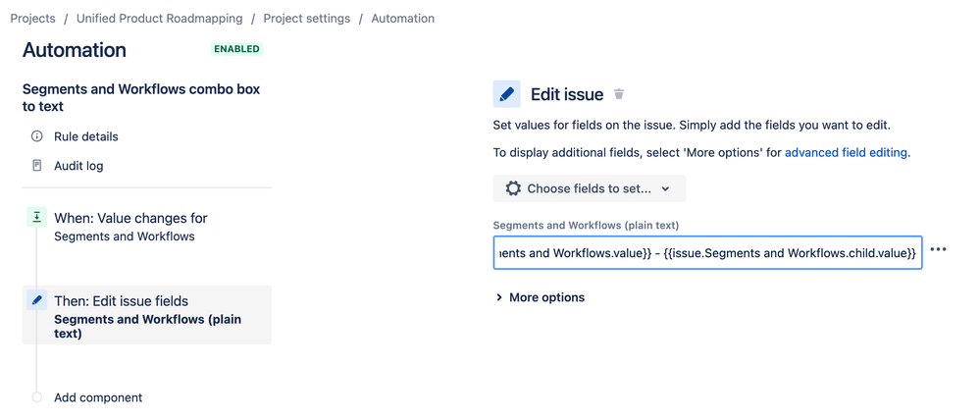Click the info icon next to Rule details
The height and width of the screenshot is (420, 980).
tap(37, 136)
